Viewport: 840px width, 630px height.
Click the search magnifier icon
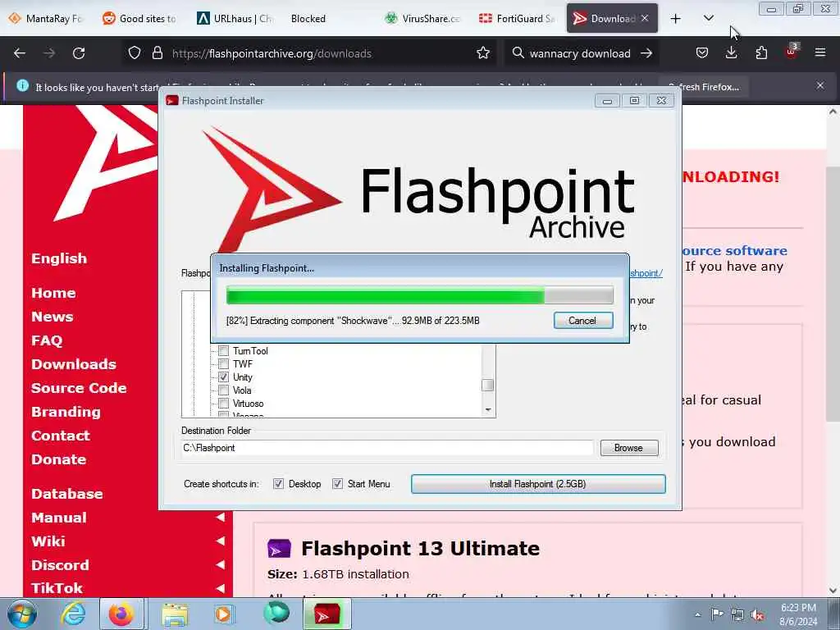pos(518,53)
